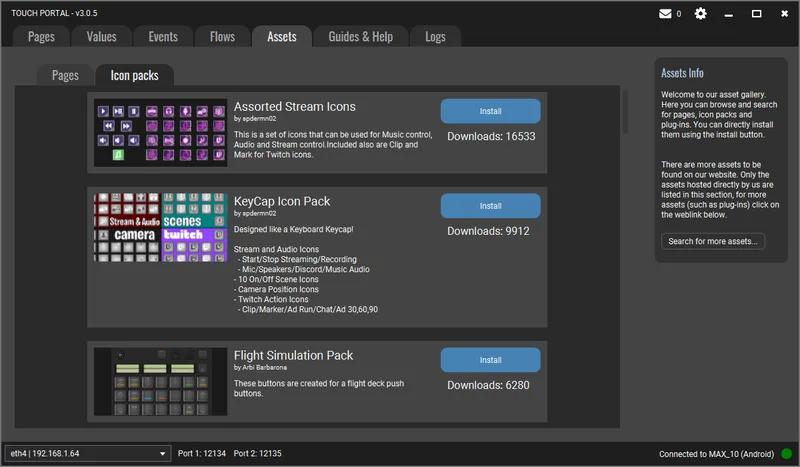Install the Assorted Stream Icons pack
This screenshot has width=800, height=467.
(490, 111)
